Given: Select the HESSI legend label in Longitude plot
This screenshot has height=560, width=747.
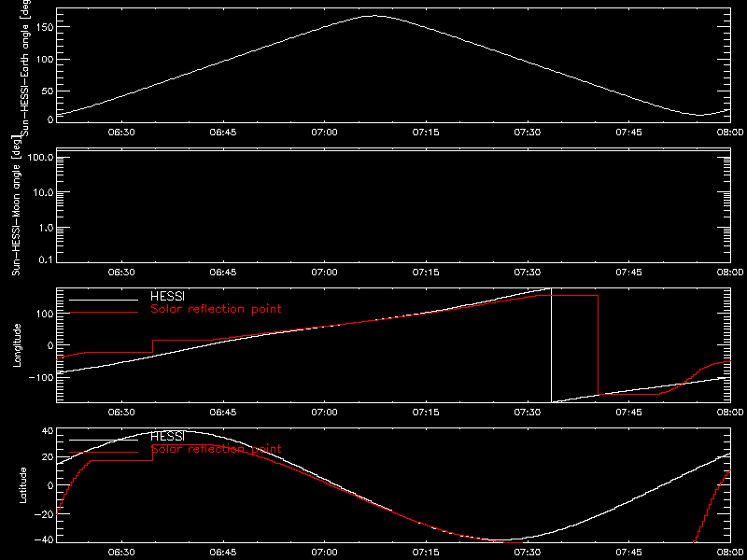Looking at the screenshot, I should coord(167,298).
